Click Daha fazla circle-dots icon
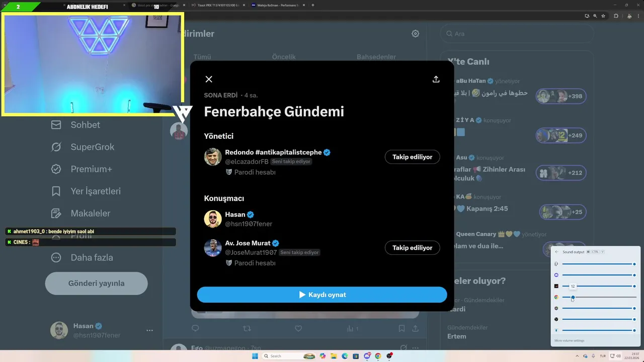 (x=56, y=257)
